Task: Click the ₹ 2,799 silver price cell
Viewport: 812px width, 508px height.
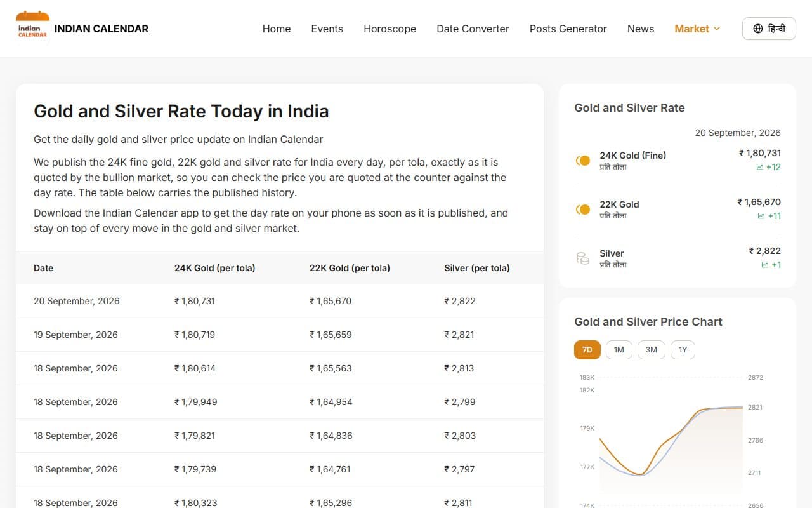Action: click(x=460, y=402)
